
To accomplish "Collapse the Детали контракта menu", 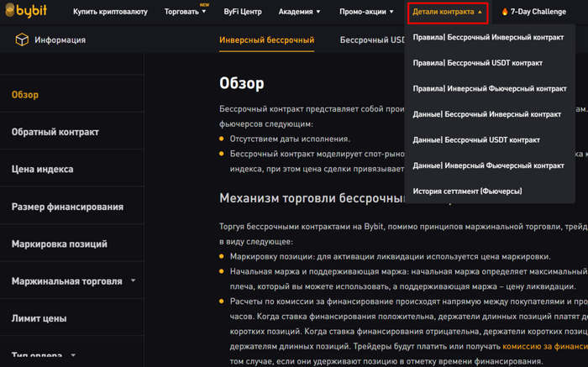I will (447, 13).
